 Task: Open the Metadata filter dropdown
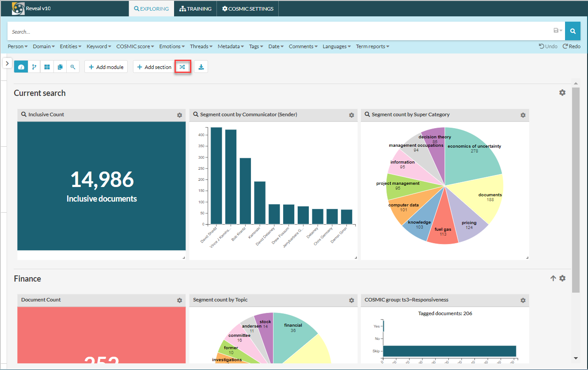pos(231,46)
